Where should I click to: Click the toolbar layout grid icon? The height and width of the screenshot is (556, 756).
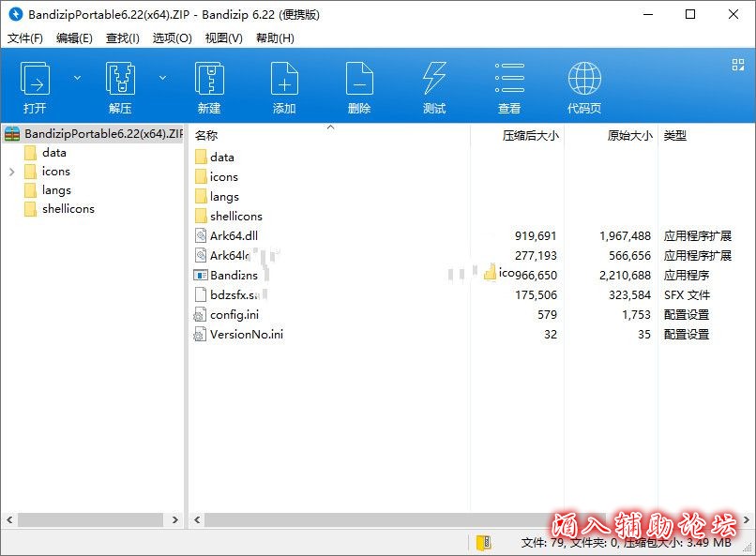[737, 65]
